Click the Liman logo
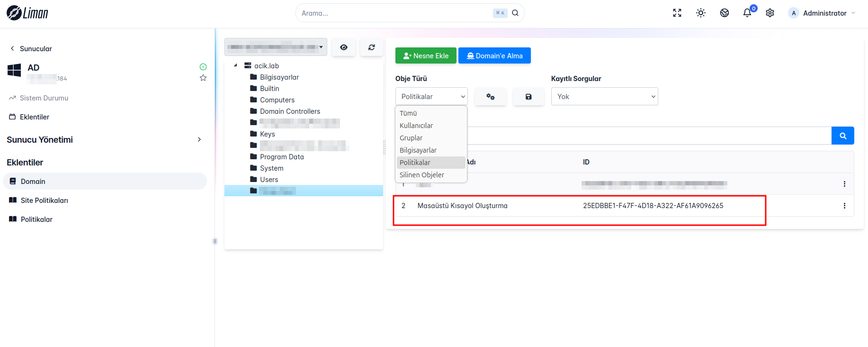The width and height of the screenshot is (868, 347). [27, 13]
